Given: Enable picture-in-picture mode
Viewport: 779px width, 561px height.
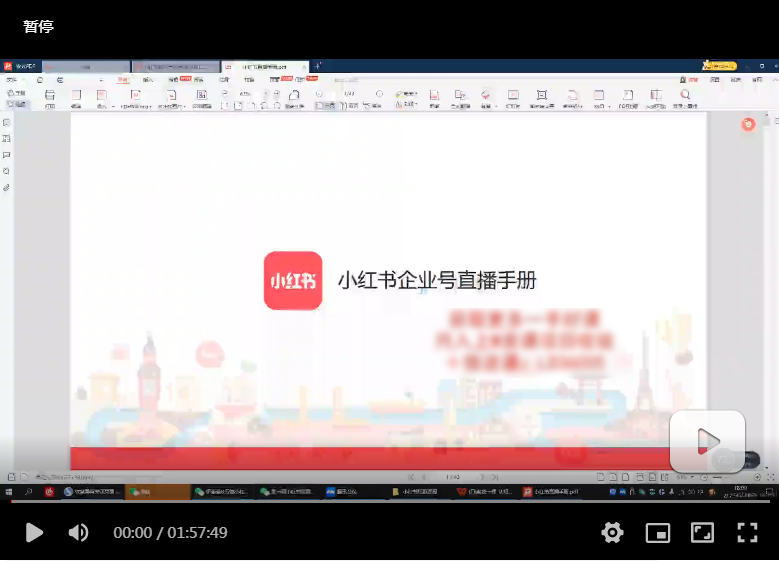Looking at the screenshot, I should pyautogui.click(x=657, y=533).
